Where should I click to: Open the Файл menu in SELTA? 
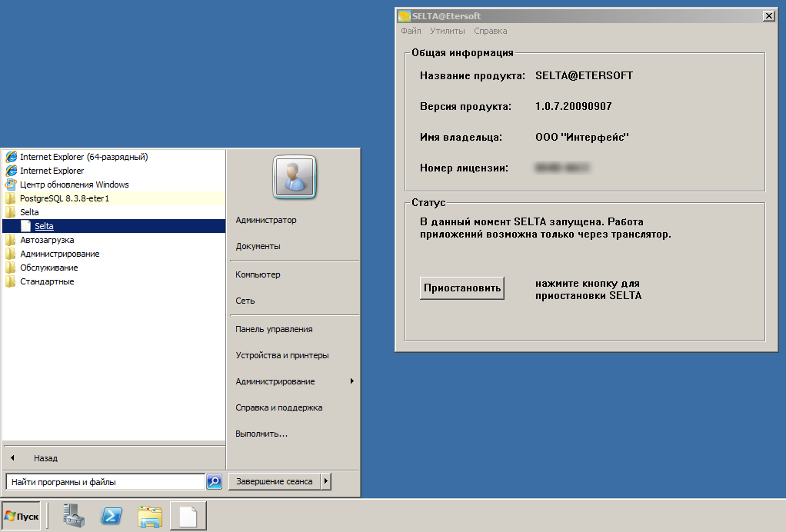coord(411,32)
